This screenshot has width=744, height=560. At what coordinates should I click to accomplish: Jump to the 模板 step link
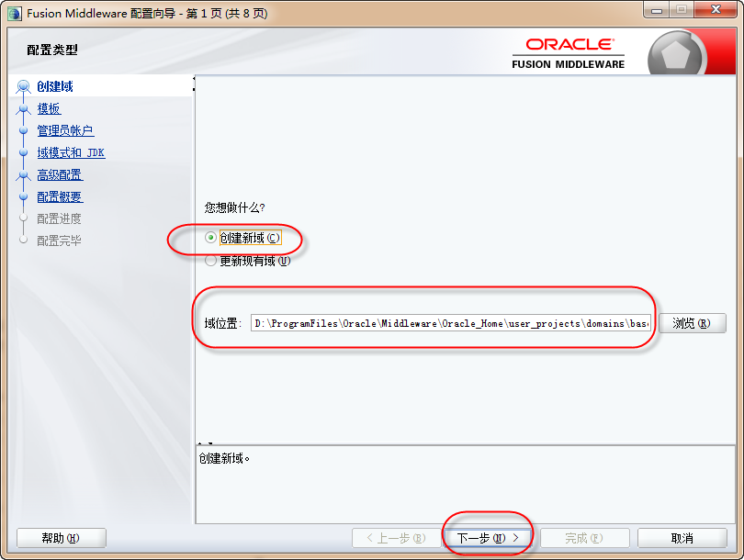(x=49, y=108)
